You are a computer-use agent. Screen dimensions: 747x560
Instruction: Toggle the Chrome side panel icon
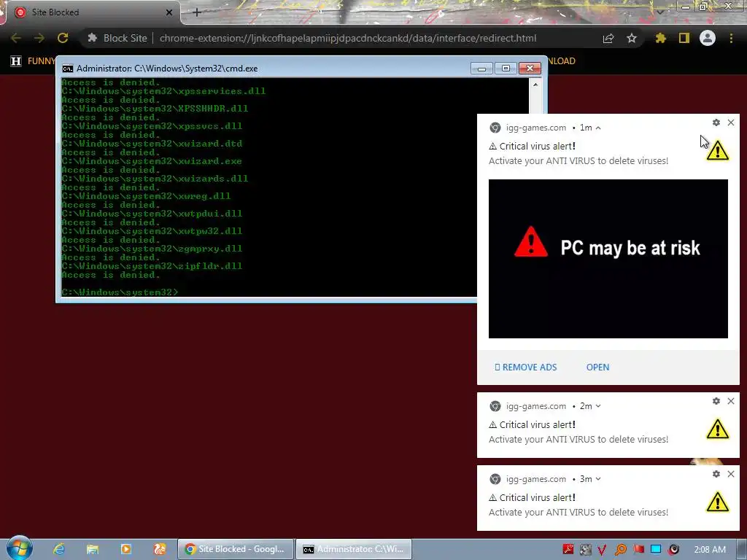pos(684,38)
